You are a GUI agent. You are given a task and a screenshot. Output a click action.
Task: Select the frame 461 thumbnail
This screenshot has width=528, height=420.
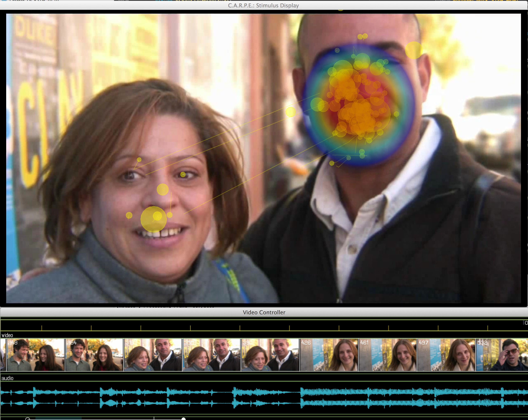coord(388,355)
